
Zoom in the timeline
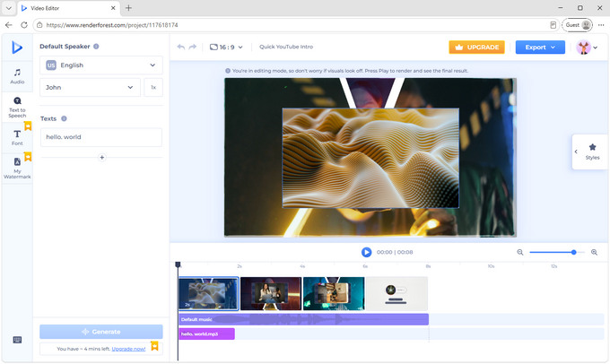(594, 253)
